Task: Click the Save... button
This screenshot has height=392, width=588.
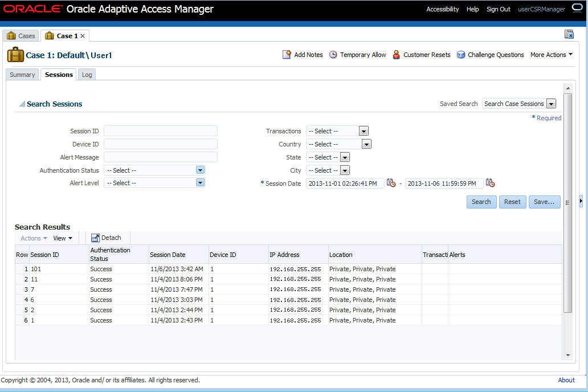Action: [544, 202]
